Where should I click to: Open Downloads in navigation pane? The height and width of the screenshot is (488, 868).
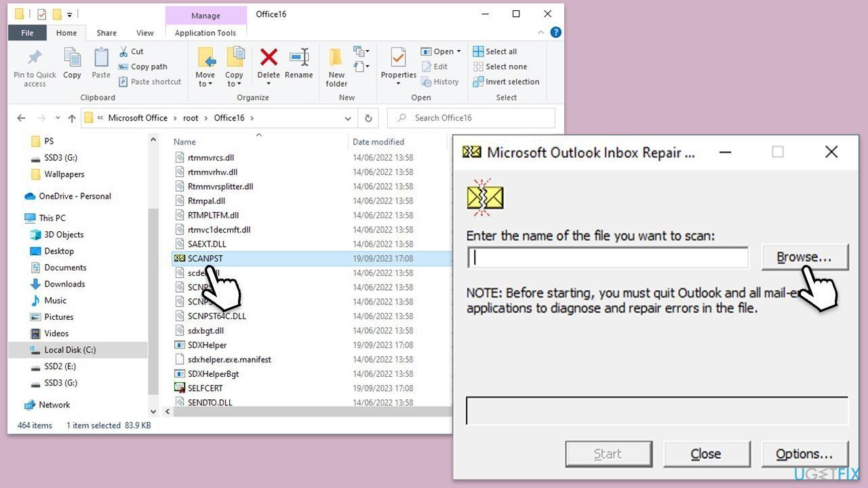[64, 284]
